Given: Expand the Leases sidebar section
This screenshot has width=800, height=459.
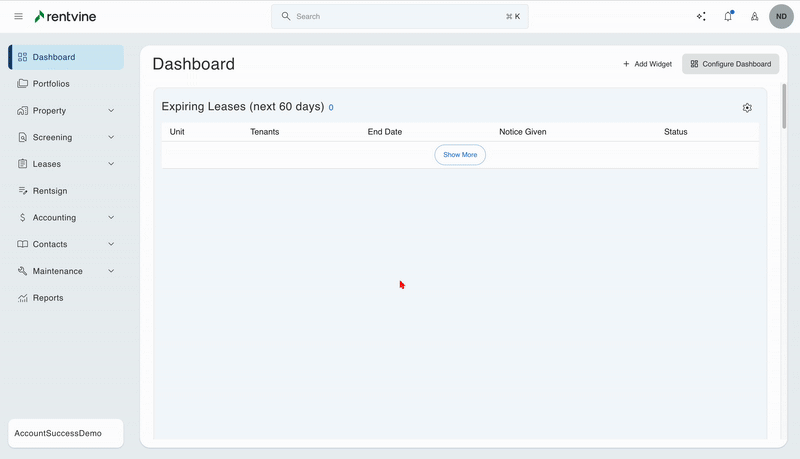Looking at the screenshot, I should point(111,164).
